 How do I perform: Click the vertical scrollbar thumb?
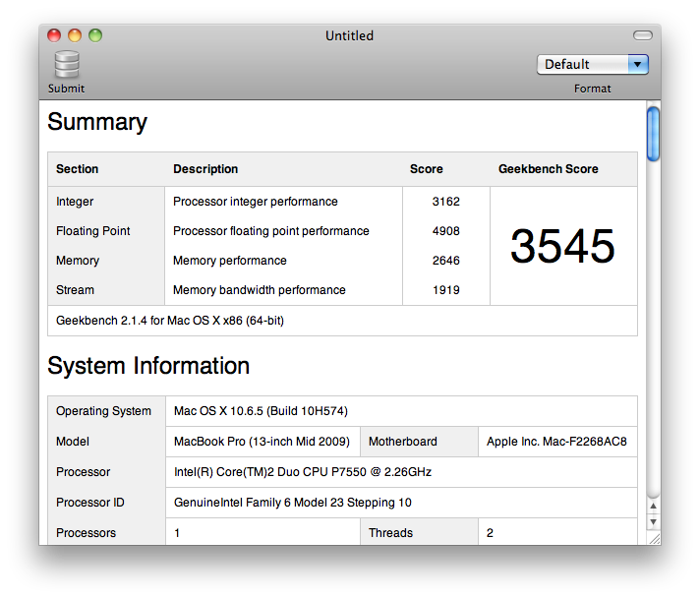(x=653, y=134)
